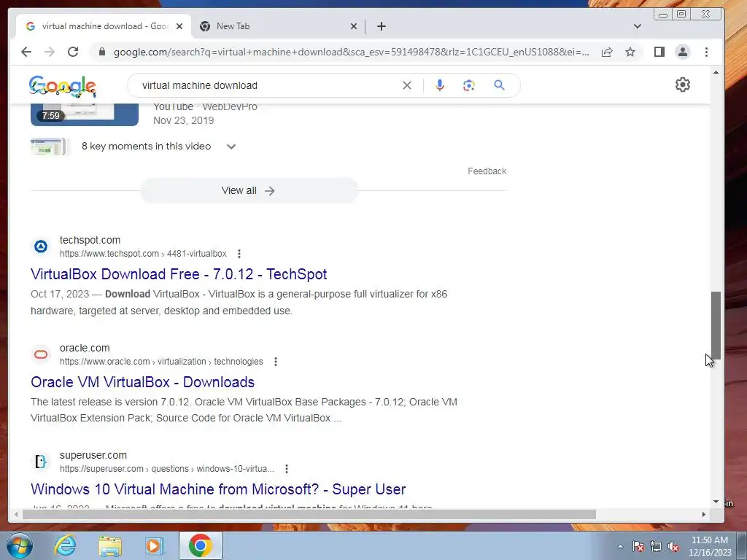The height and width of the screenshot is (560, 747).
Task: Click the techspot.com URL breadcrumb
Action: [x=143, y=254]
